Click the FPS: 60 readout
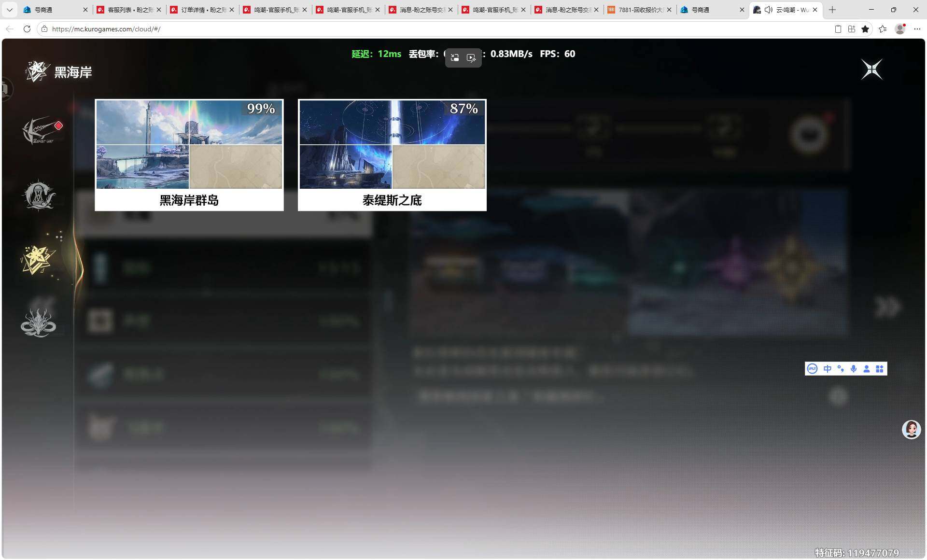The image size is (927, 560). (x=558, y=54)
